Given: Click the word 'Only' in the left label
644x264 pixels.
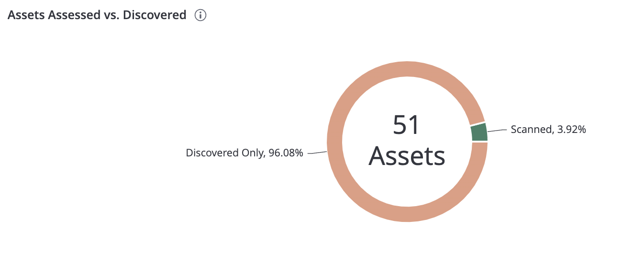Looking at the screenshot, I should coord(251,153).
